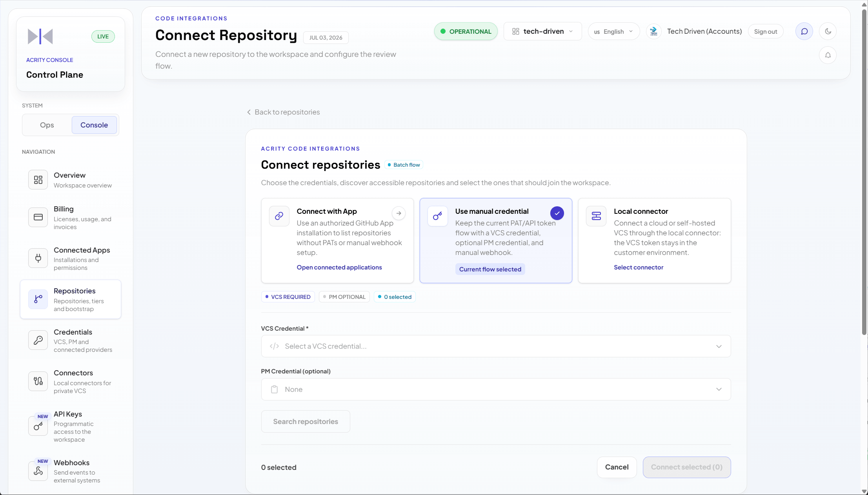This screenshot has width=868, height=495.
Task: Toggle dark mode with moon icon
Action: 828,31
